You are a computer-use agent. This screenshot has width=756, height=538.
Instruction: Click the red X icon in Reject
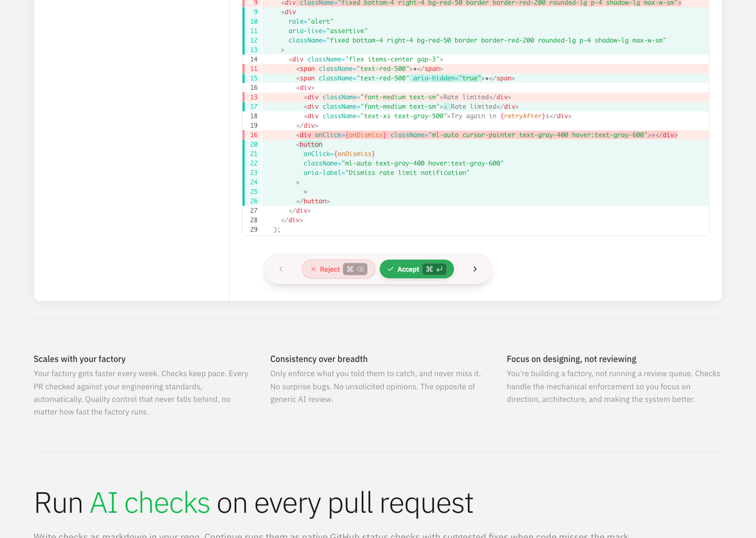313,269
